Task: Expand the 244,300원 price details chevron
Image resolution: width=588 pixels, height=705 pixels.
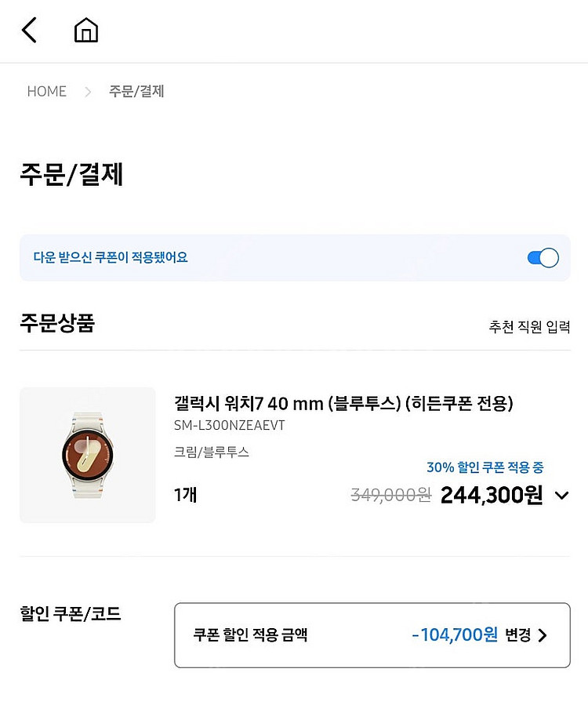Action: coord(561,496)
